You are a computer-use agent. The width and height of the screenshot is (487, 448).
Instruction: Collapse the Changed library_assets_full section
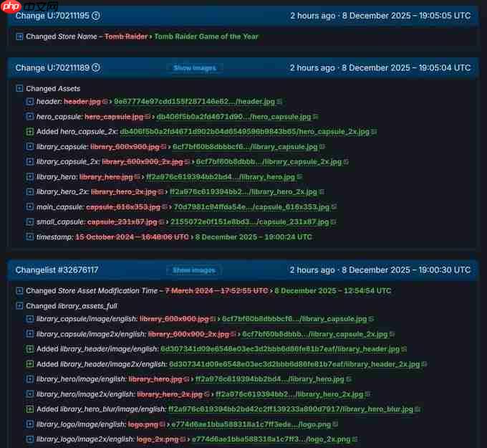19,306
